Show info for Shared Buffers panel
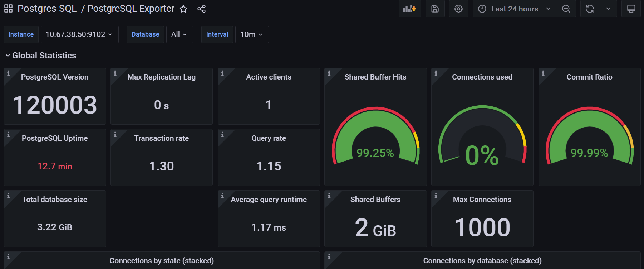 (x=329, y=196)
